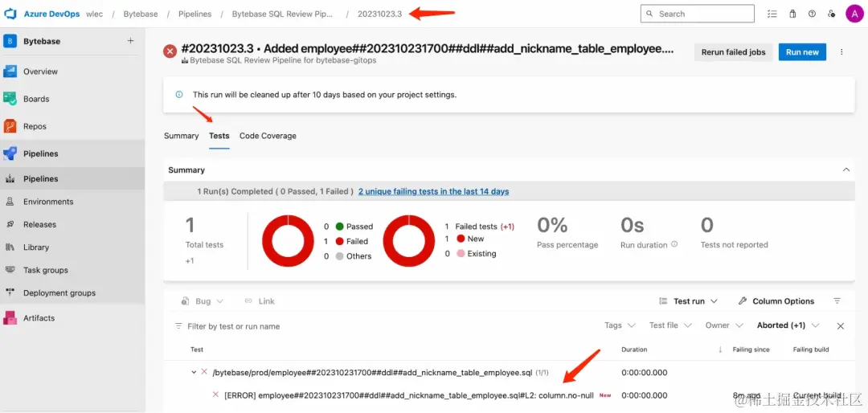Open the Test run grouping dropdown

coord(689,301)
